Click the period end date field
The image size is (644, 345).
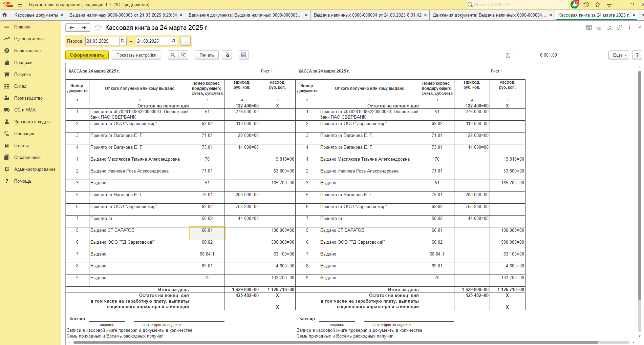tap(153, 41)
